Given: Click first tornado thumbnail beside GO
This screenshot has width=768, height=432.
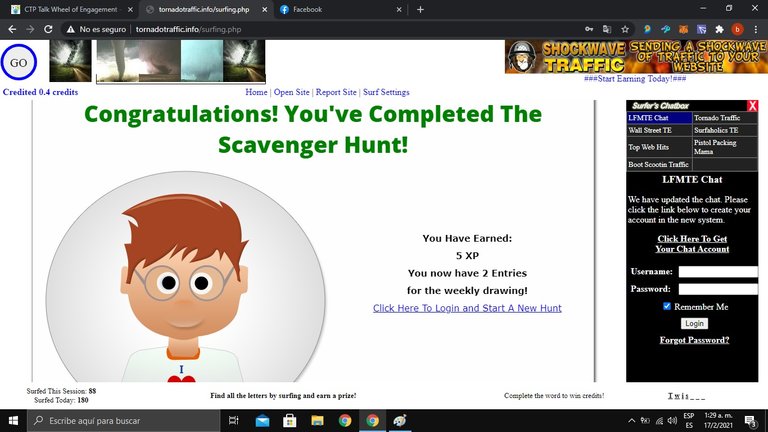Looking at the screenshot, I should coord(71,61).
